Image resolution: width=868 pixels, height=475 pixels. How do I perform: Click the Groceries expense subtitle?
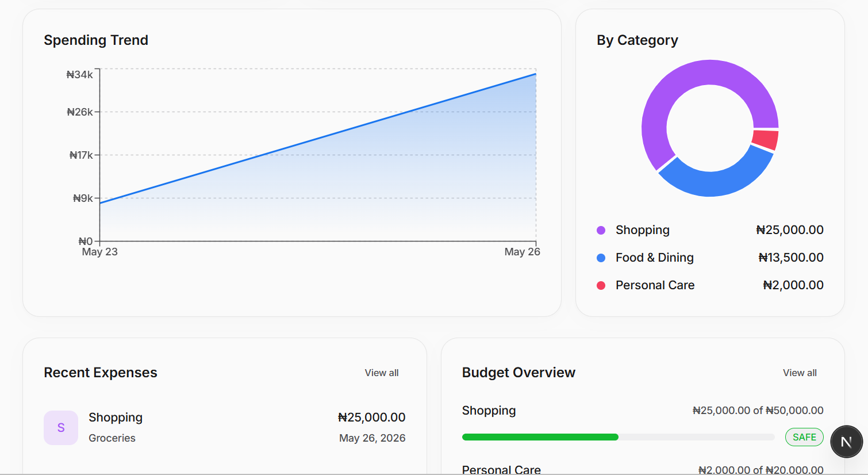112,438
